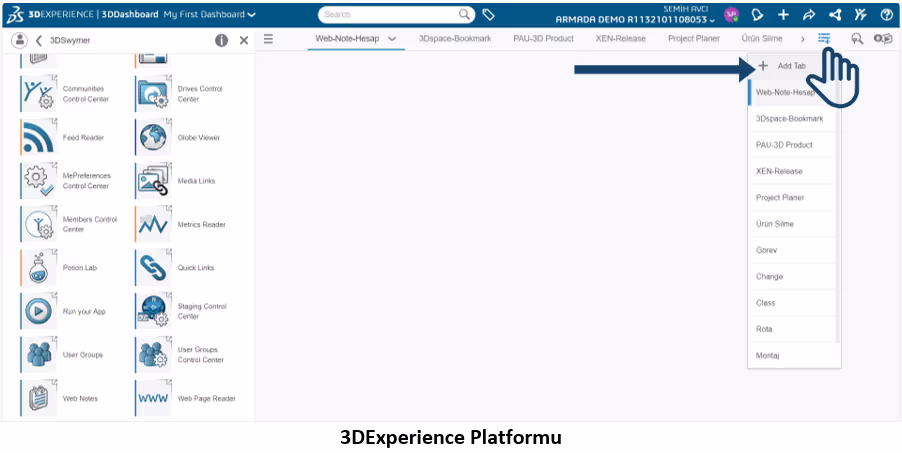
Task: Switch to the PAU-3D Product tab
Action: [x=544, y=39]
